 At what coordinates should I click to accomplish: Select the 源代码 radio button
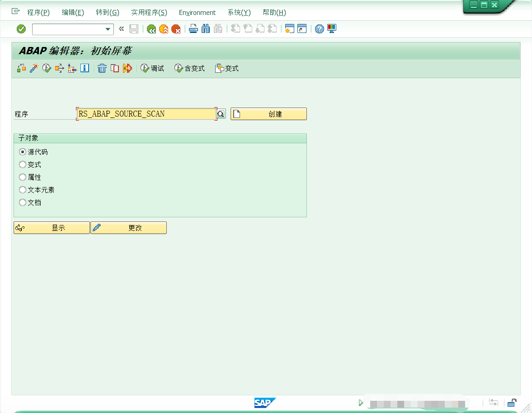(22, 152)
